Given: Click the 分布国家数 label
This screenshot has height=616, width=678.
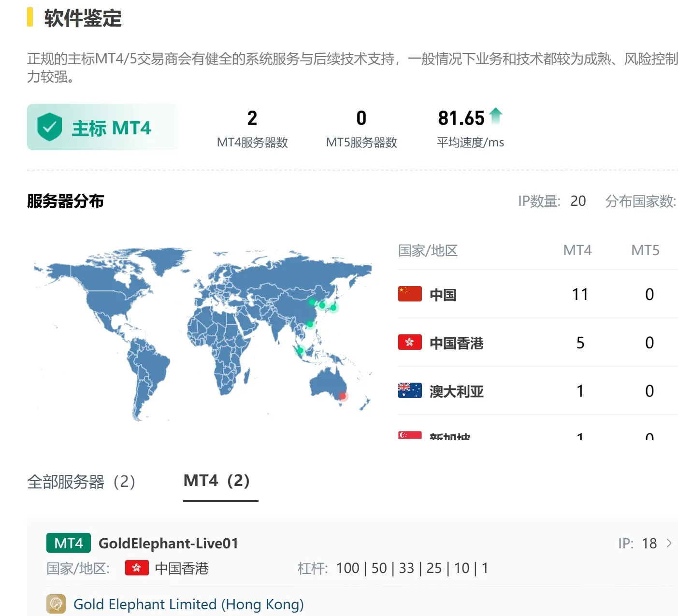Looking at the screenshot, I should tap(641, 201).
